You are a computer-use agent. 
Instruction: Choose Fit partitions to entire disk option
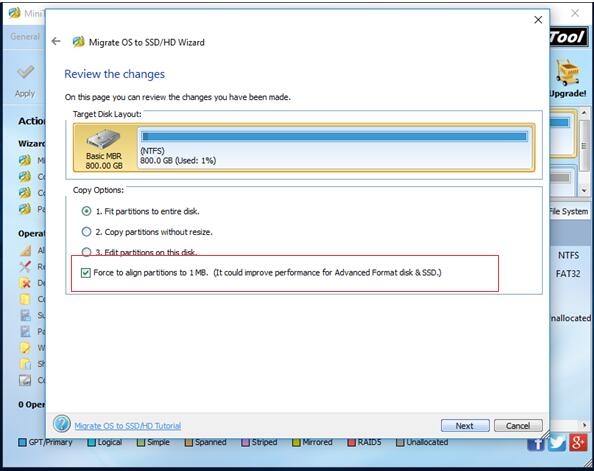(86, 211)
